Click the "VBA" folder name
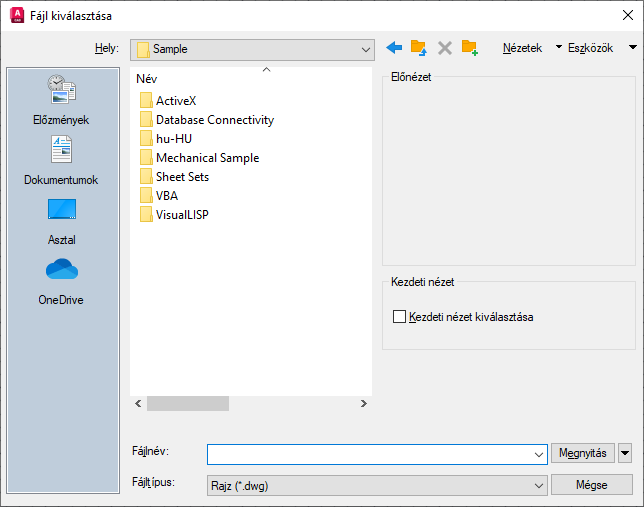 [x=167, y=196]
